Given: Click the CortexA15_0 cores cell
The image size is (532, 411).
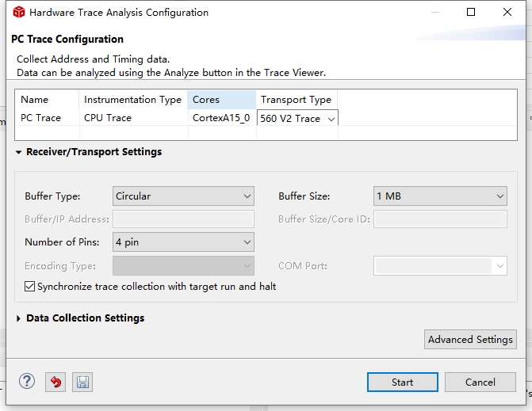Looking at the screenshot, I should tap(221, 118).
